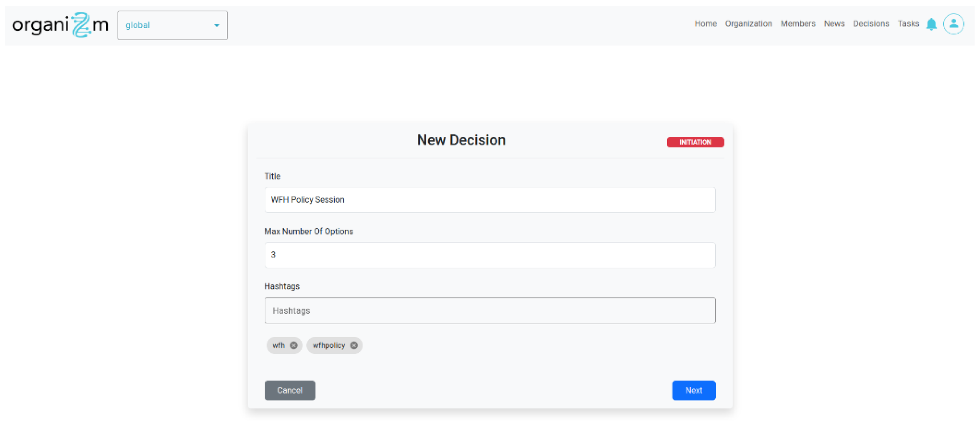The width and height of the screenshot is (980, 421).
Task: Open the notifications bell
Action: pos(931,24)
